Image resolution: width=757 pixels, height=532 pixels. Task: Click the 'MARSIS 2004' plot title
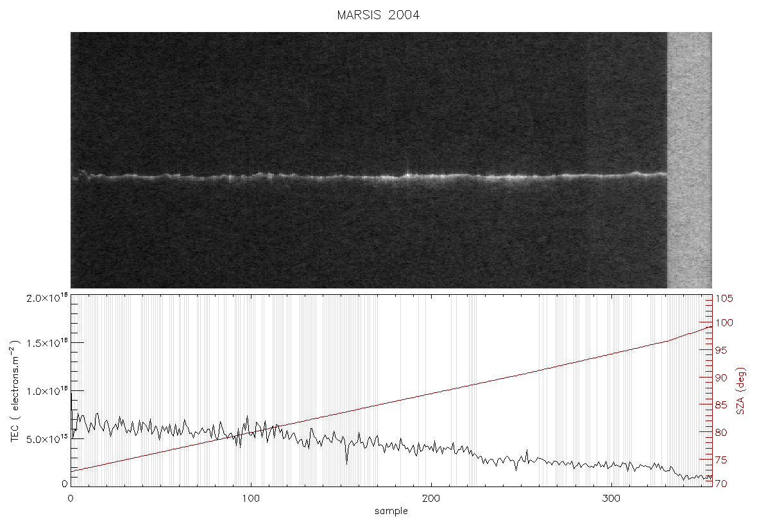coord(378,15)
